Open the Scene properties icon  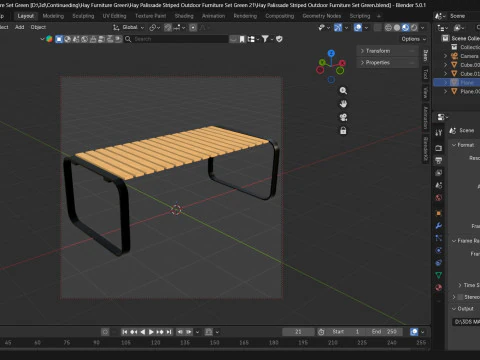click(439, 185)
